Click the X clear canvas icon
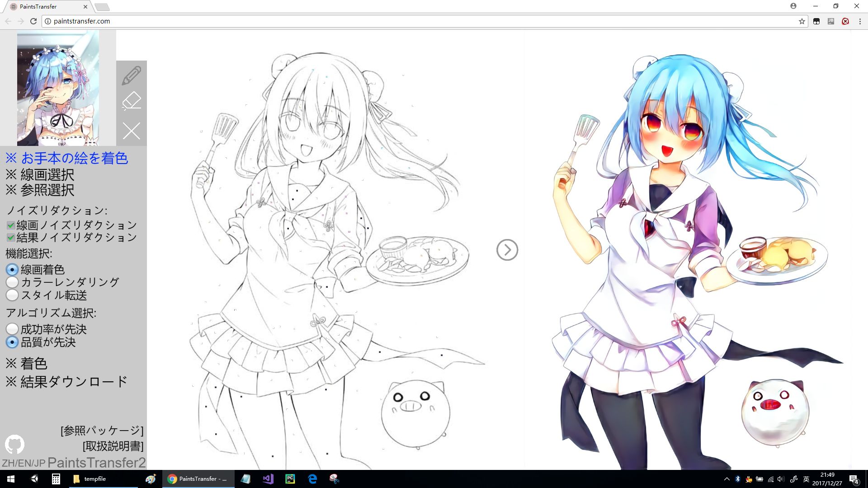Image resolution: width=868 pixels, height=488 pixels. pyautogui.click(x=132, y=131)
